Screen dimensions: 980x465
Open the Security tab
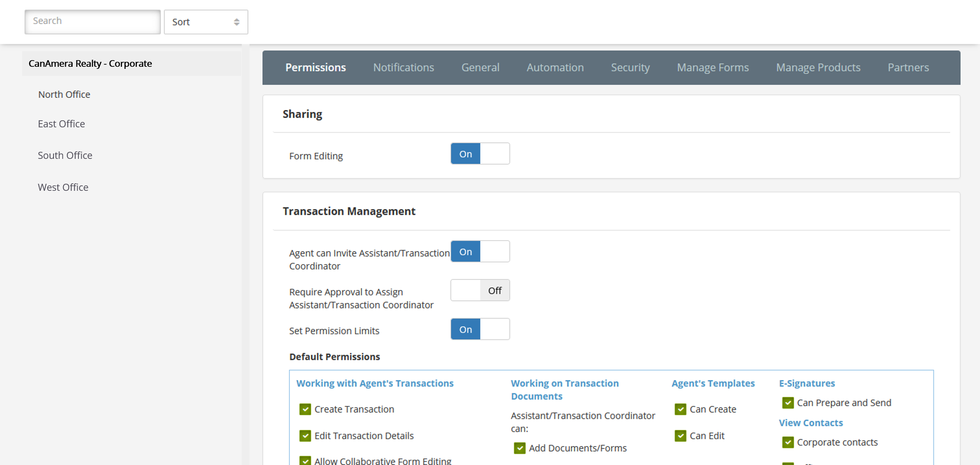click(630, 67)
